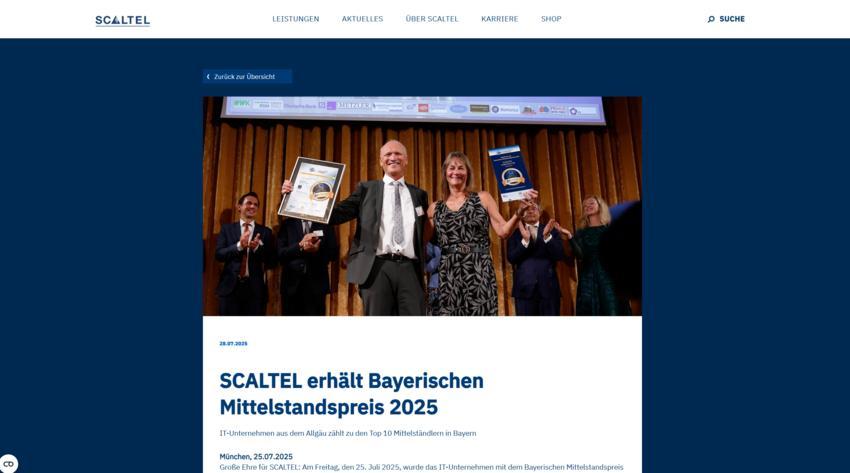This screenshot has height=473, width=850.
Task: Click the headline SCALTEL erhält Bayerischen Mittelstandspreis
Action: (x=351, y=394)
